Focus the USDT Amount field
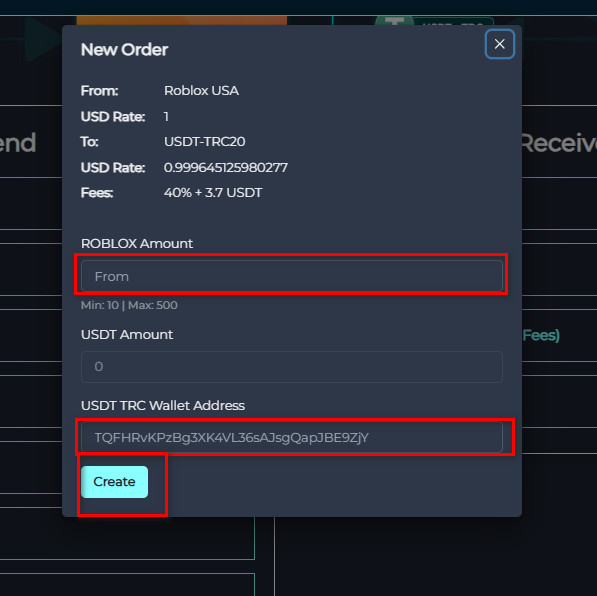 click(292, 367)
